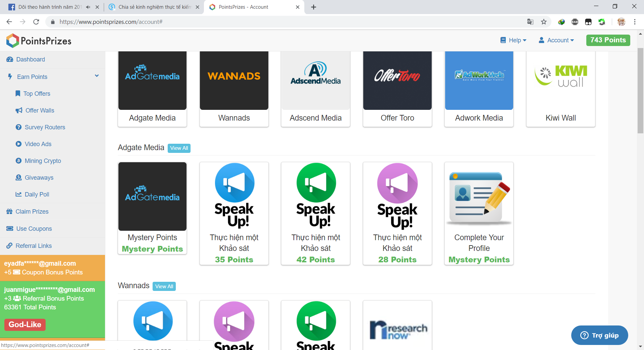The width and height of the screenshot is (644, 350).
Task: Open the Help dropdown menu
Action: (x=513, y=40)
